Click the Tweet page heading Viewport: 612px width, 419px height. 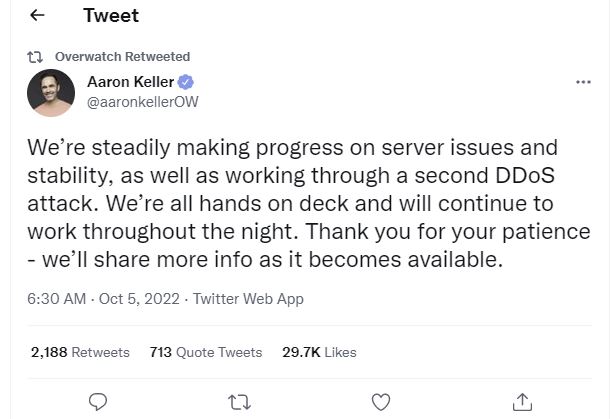(x=111, y=16)
